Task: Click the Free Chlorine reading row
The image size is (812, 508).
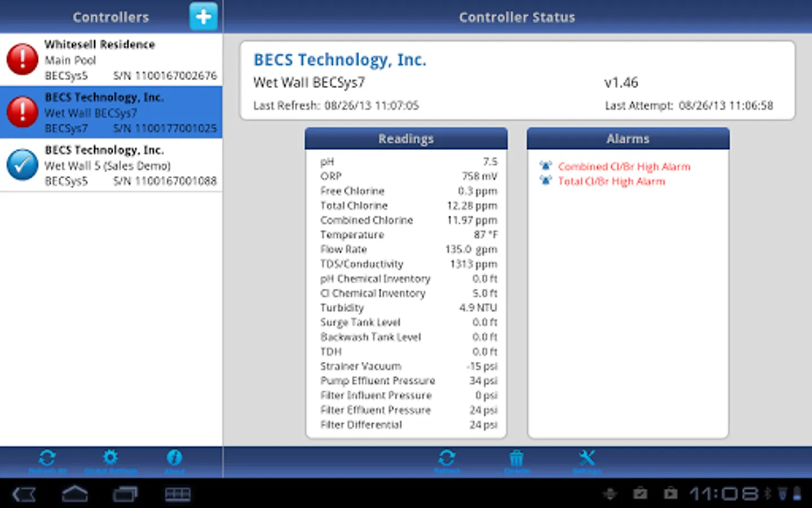Action: pyautogui.click(x=409, y=191)
